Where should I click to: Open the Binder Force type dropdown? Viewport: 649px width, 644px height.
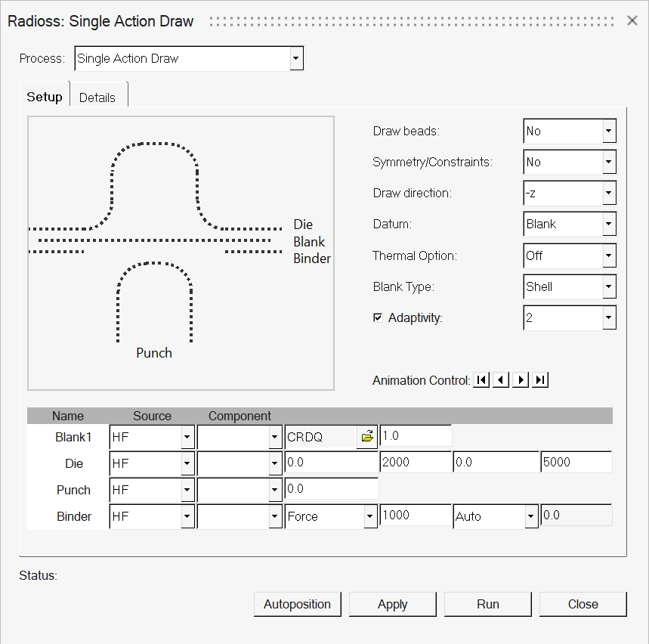370,516
